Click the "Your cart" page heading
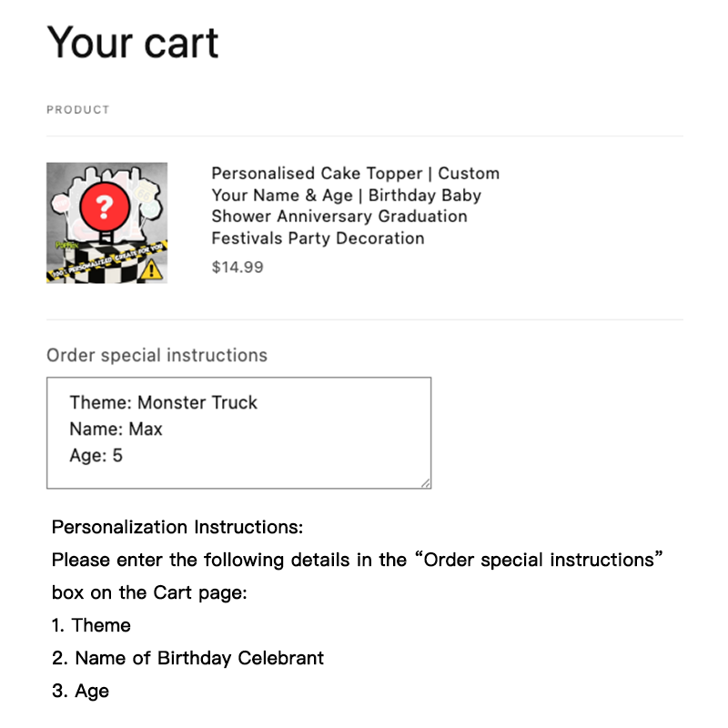This screenshot has height=728, width=728. click(133, 43)
